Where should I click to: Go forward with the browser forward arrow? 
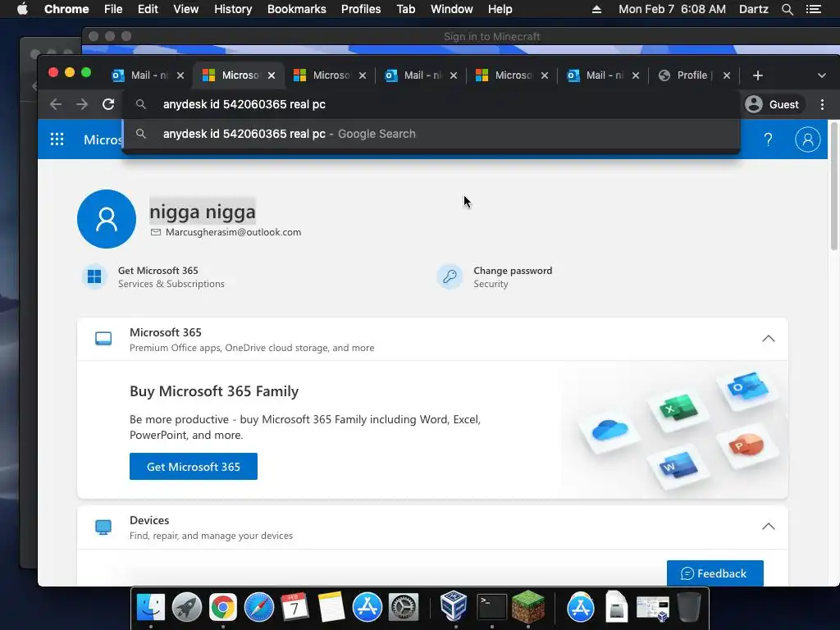coord(82,104)
